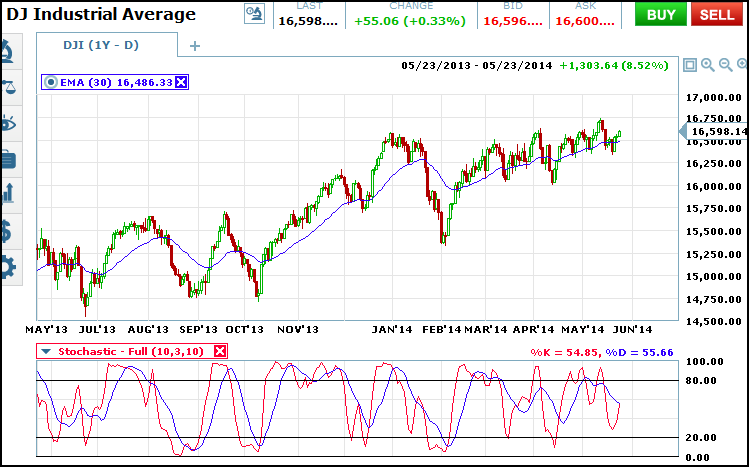Click the FEB'14 date axis label
The image size is (749, 467).
pyautogui.click(x=442, y=329)
